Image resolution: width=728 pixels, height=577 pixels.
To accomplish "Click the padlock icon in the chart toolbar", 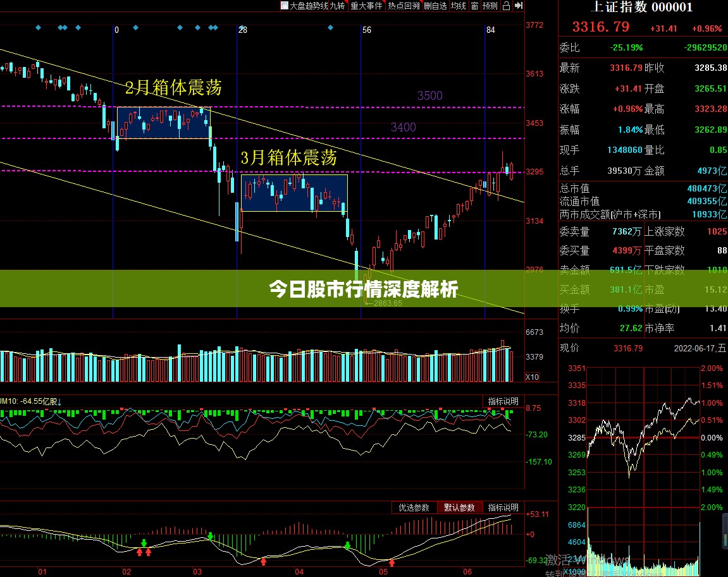I will [507, 6].
